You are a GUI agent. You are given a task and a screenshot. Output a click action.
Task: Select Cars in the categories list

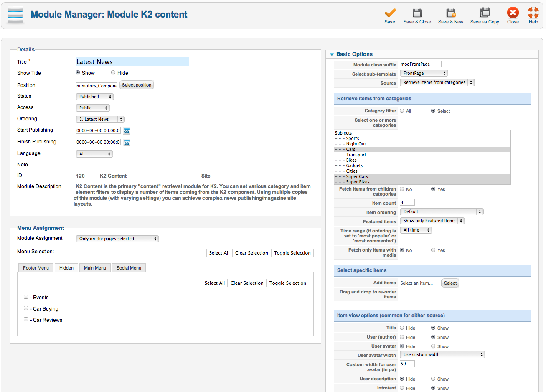tap(422, 149)
